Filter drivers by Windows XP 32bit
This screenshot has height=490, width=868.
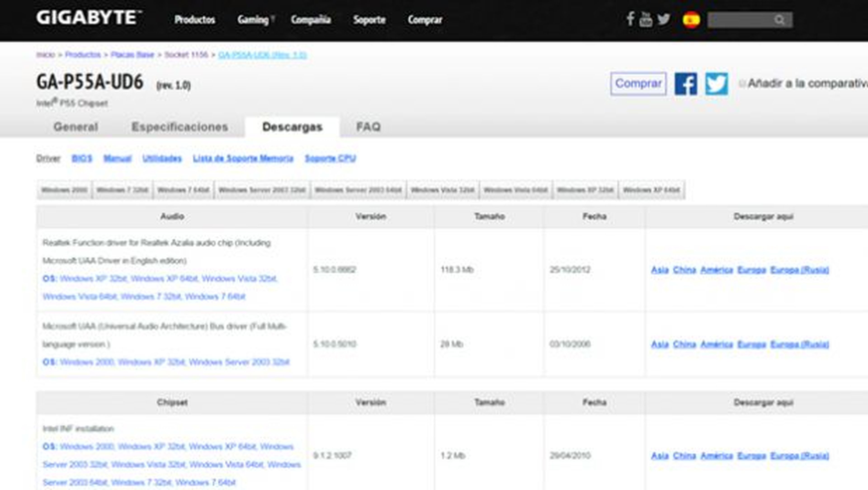click(585, 190)
